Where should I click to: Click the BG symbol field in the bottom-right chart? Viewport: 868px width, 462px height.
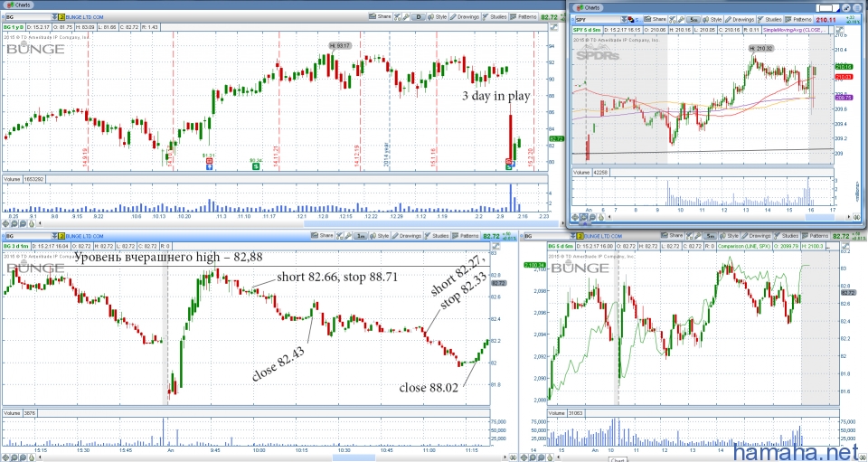click(546, 236)
